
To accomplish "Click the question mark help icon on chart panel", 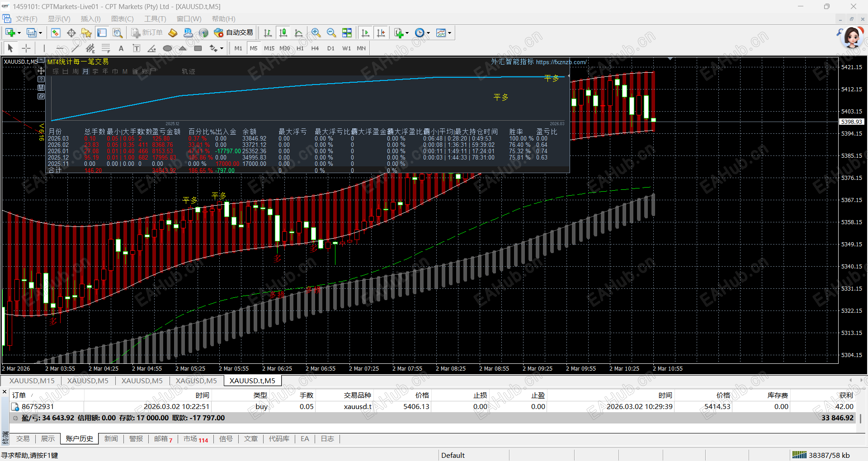I will coord(41,79).
